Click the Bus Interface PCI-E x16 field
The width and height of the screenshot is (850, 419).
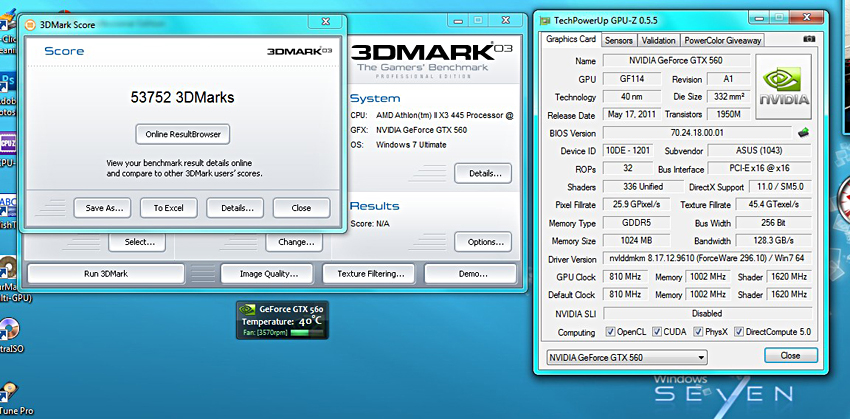(759, 169)
